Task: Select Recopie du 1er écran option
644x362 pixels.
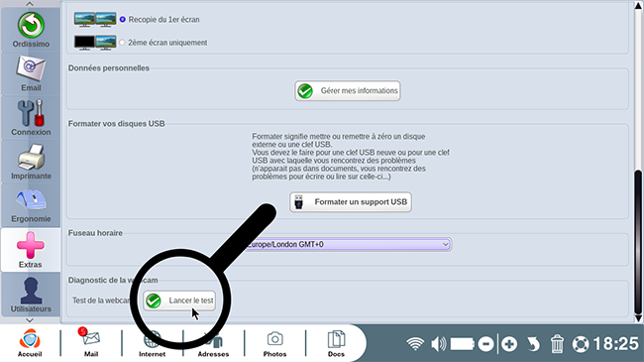Action: (123, 19)
